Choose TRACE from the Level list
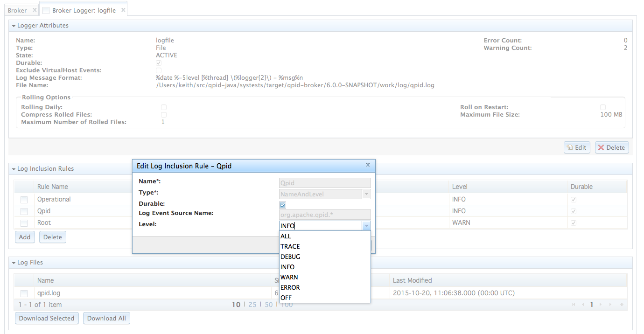This screenshot has height=334, width=644. click(x=290, y=246)
